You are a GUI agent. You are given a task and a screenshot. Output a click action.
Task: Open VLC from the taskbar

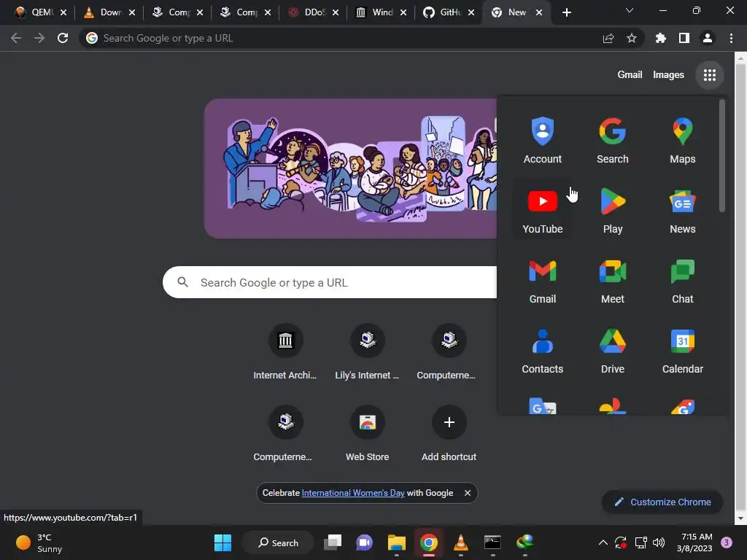pyautogui.click(x=460, y=542)
